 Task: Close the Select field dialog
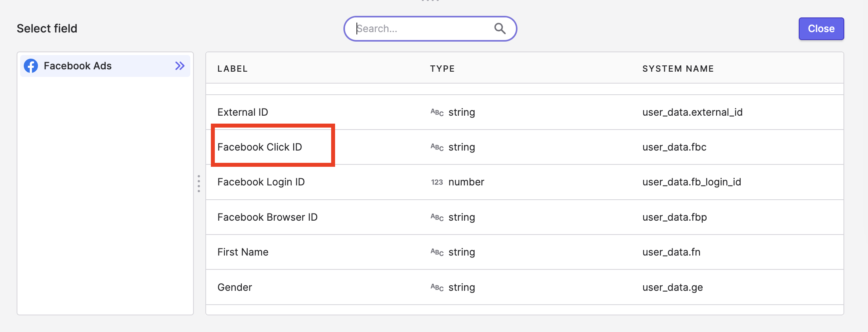click(821, 29)
